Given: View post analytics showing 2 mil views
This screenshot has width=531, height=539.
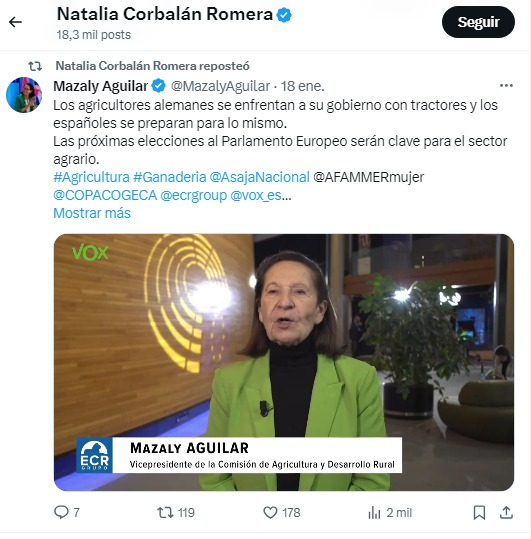Looking at the screenshot, I should click(x=389, y=513).
